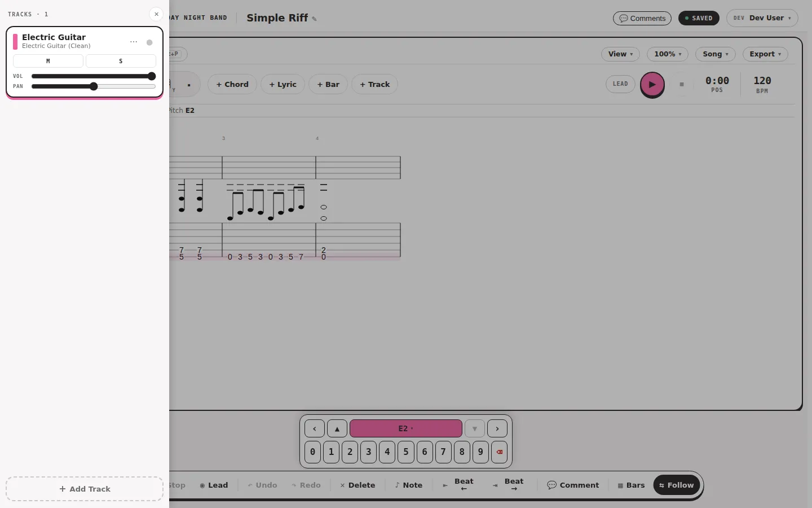The width and height of the screenshot is (812, 508).
Task: Adjust the PAN slider of Electric Guitar
Action: point(94,86)
